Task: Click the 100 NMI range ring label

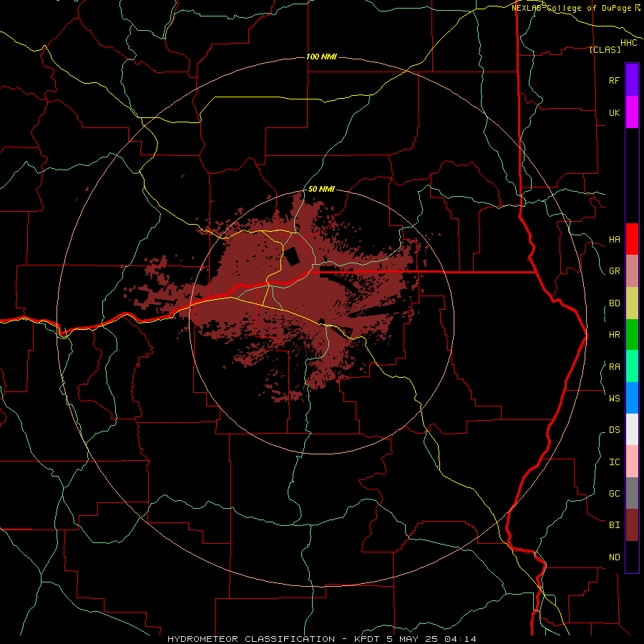Action: click(321, 57)
